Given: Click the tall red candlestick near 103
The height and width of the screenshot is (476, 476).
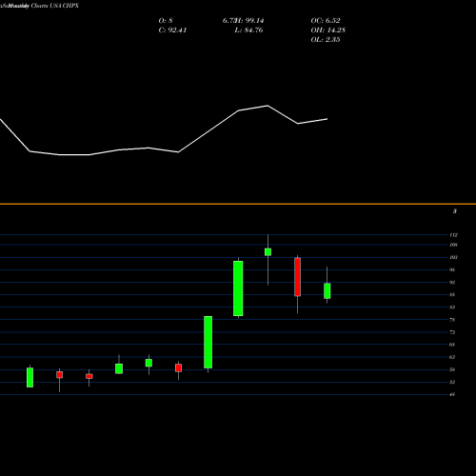Looking at the screenshot, I should 297,277.
